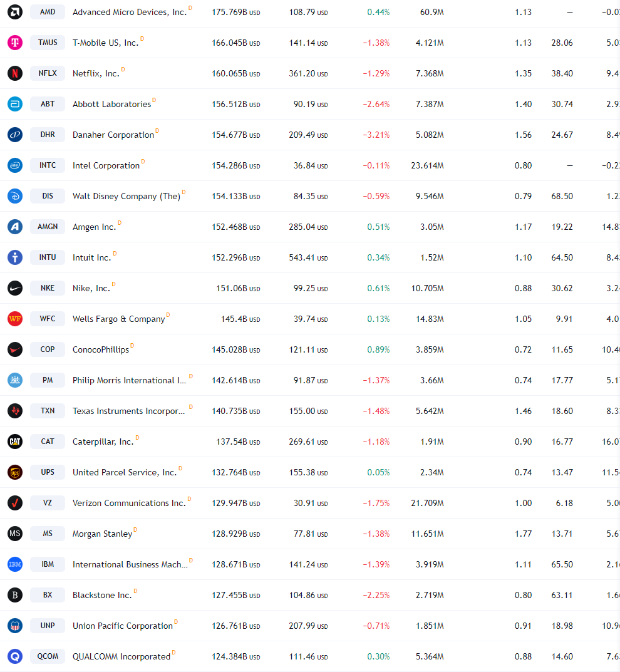Open the AMD ticker symbol
The width and height of the screenshot is (620, 672).
pyautogui.click(x=48, y=12)
